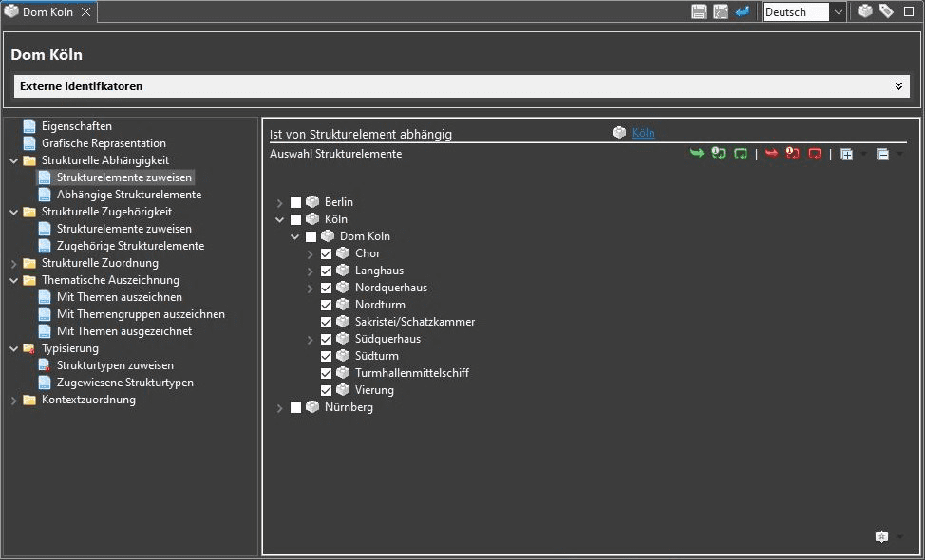Expand the Südquerhaus tree node
The height and width of the screenshot is (560, 925).
coord(310,340)
